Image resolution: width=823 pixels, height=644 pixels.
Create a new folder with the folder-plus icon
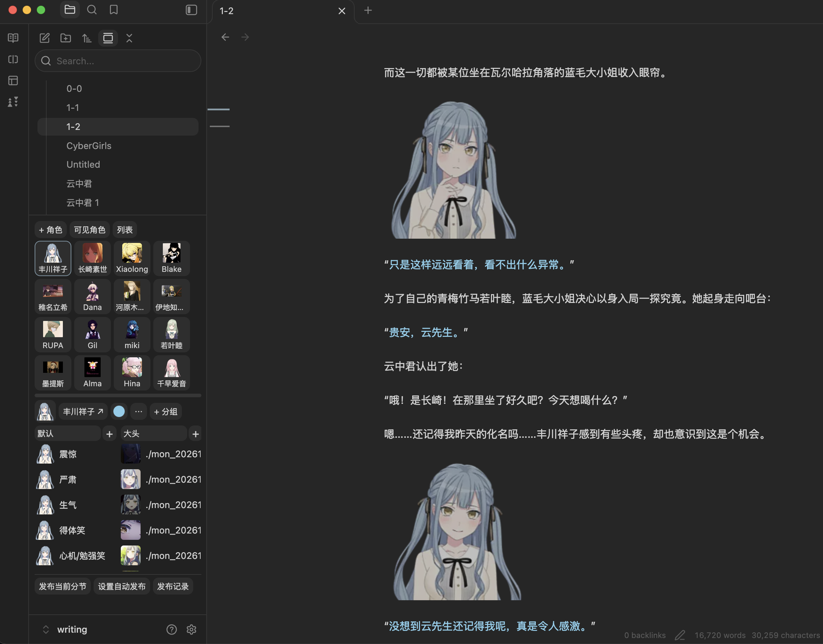(66, 38)
